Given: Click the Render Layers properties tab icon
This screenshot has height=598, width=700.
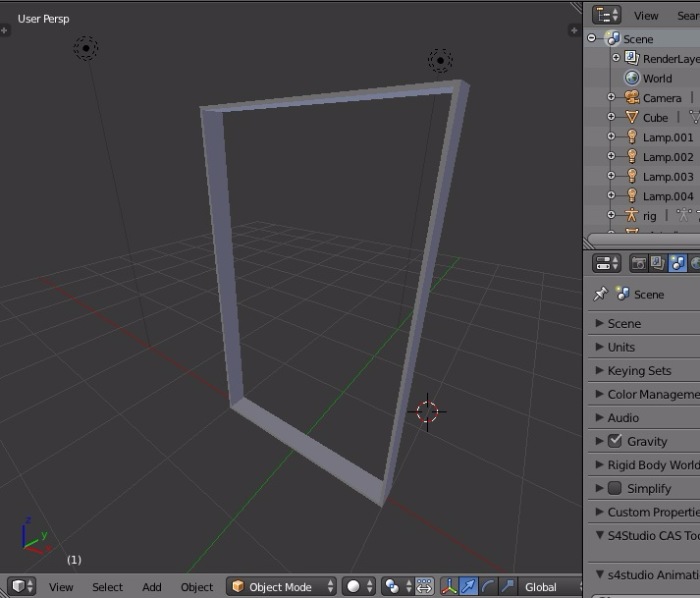Looking at the screenshot, I should click(658, 264).
